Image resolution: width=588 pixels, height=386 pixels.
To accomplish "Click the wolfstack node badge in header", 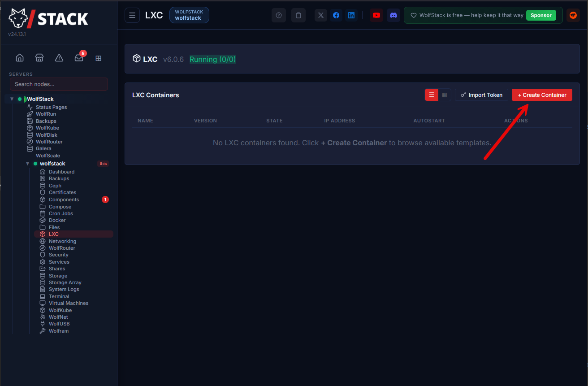I will pyautogui.click(x=189, y=15).
